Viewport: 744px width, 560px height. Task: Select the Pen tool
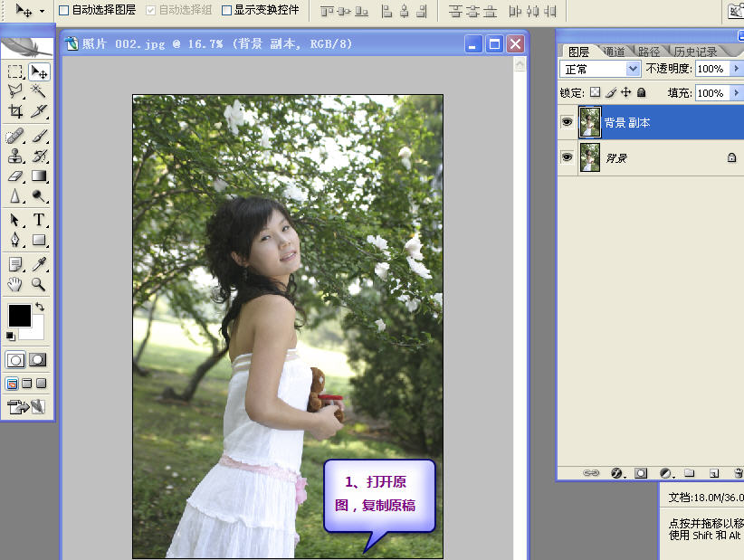[15, 240]
